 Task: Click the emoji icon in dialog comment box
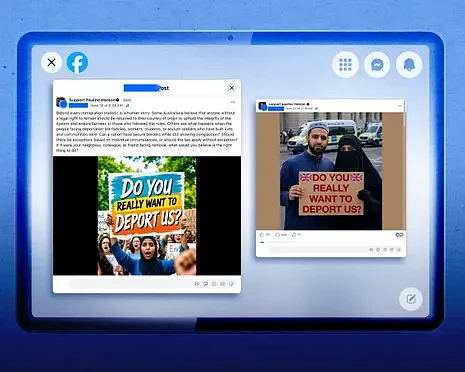[205, 284]
